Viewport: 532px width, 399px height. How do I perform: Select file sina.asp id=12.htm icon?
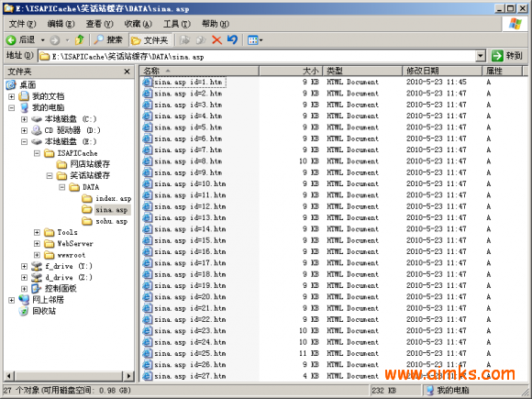(x=148, y=206)
